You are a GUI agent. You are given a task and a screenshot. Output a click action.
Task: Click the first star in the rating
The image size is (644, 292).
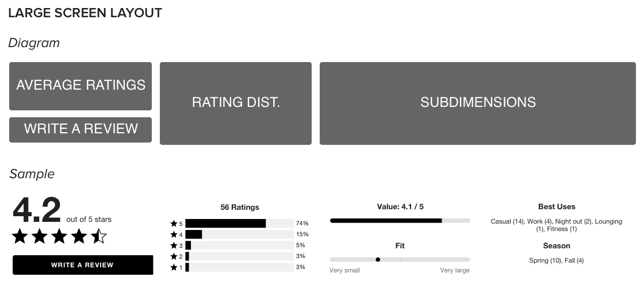[21, 236]
